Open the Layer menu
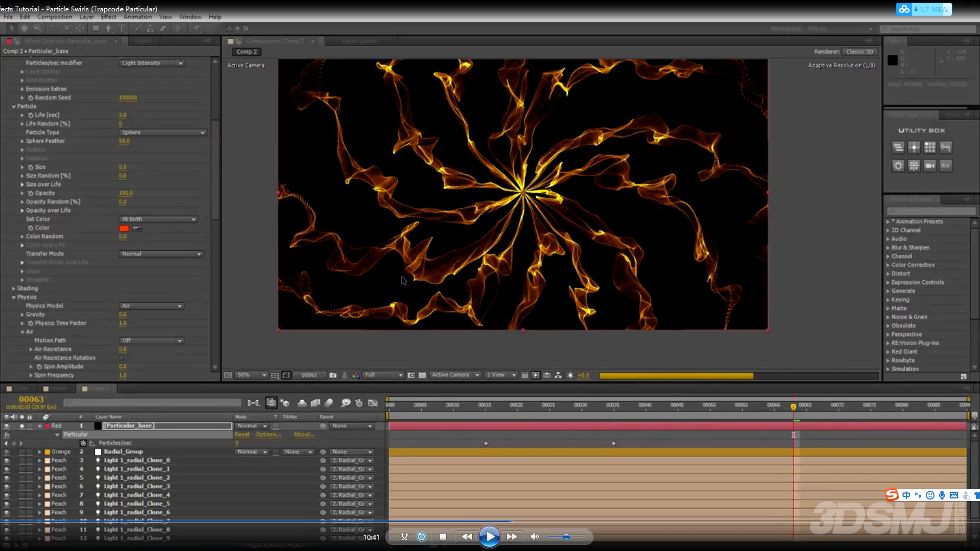Viewport: 980px width, 551px height. (87, 17)
